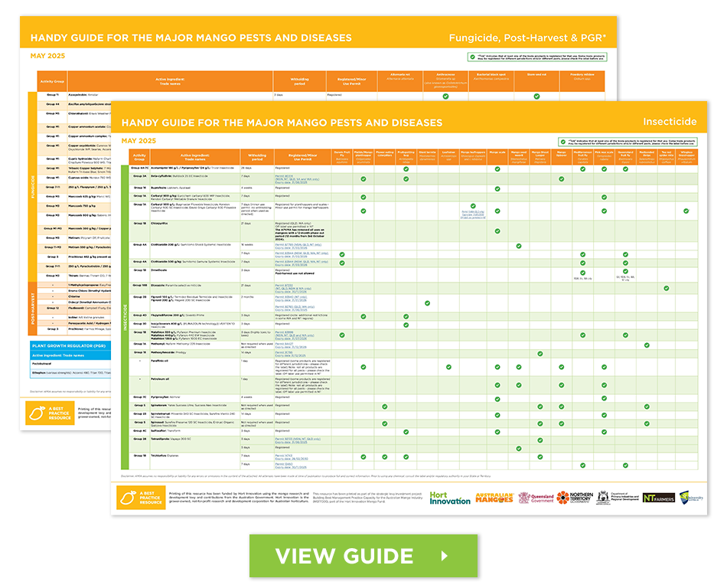Screen dimensions: 727x588
Task: Click the Fungicide page 'HANDY GUIDE' title
Action: [x=191, y=38]
